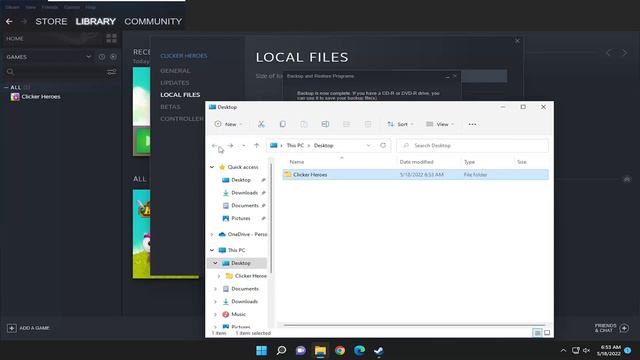Toggle Steam library grid view icon
Screen dimensions: 640x360
(x=111, y=38)
